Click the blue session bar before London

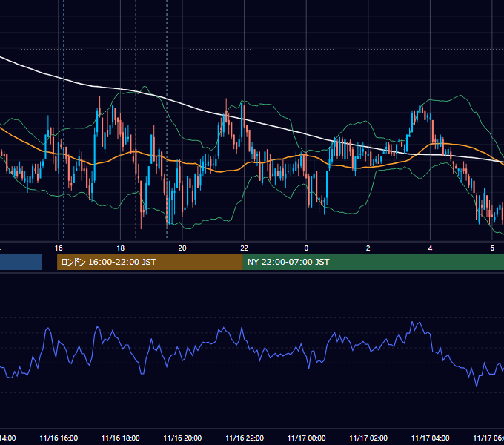[21, 262]
